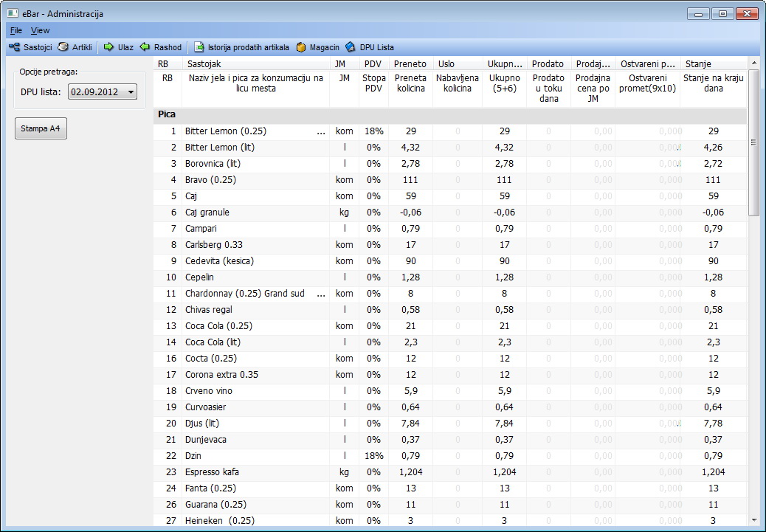Viewport: 766px width, 532px height.
Task: Click ellipsis beside Bitter Lemon (0.25)
Action: click(320, 131)
